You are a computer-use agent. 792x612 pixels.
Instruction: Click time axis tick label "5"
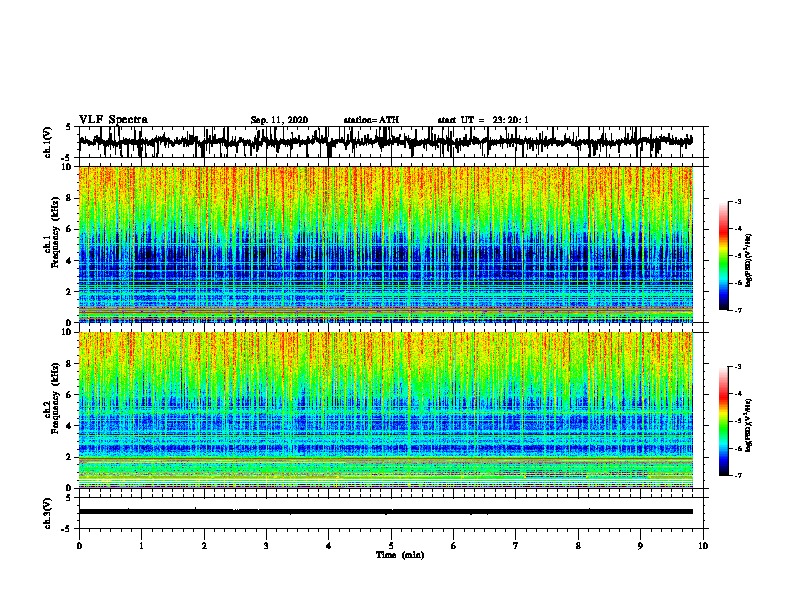[x=391, y=545]
